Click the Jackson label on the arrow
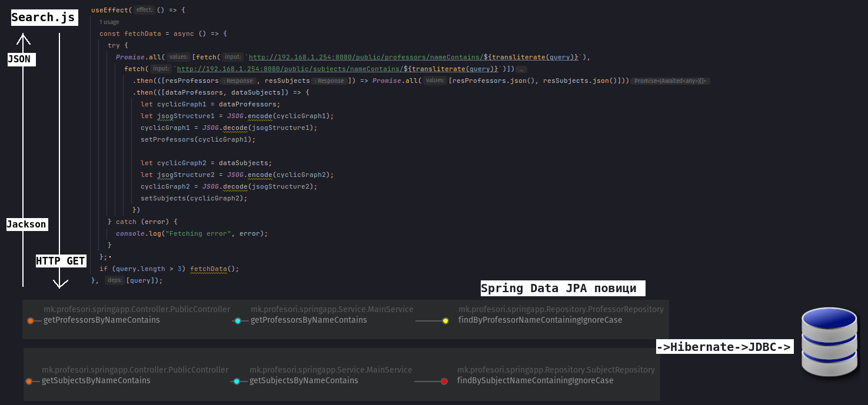Viewport: 868px width, 405px height. click(x=26, y=224)
